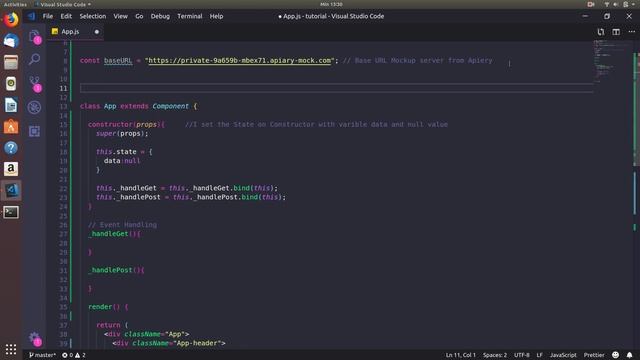Change the UTF-8 encoding selector
The height and width of the screenshot is (360, 640).
tap(522, 355)
